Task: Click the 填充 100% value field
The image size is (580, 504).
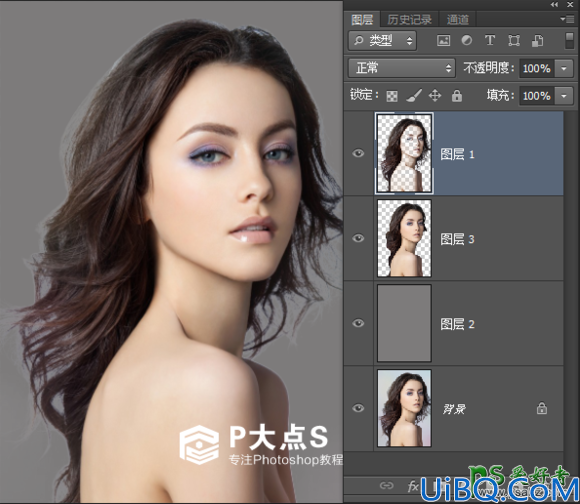Action: [536, 96]
